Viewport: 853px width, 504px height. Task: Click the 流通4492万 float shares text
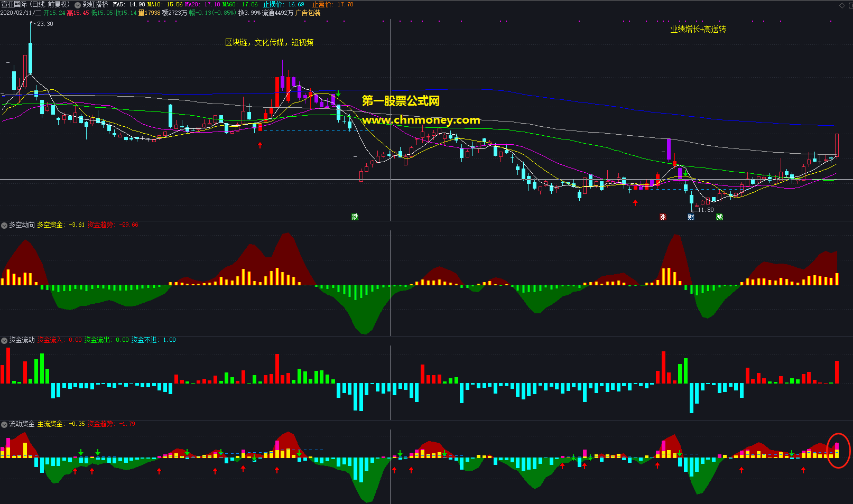277,13
